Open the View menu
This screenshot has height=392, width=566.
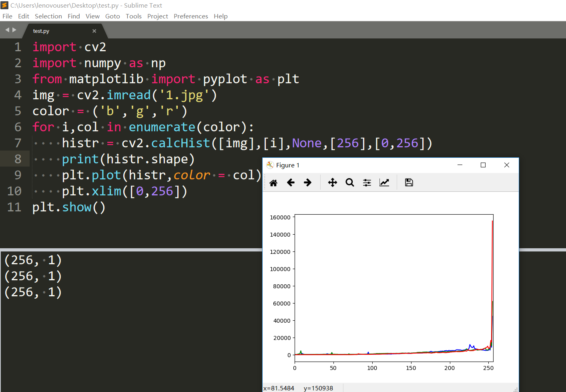(92, 16)
